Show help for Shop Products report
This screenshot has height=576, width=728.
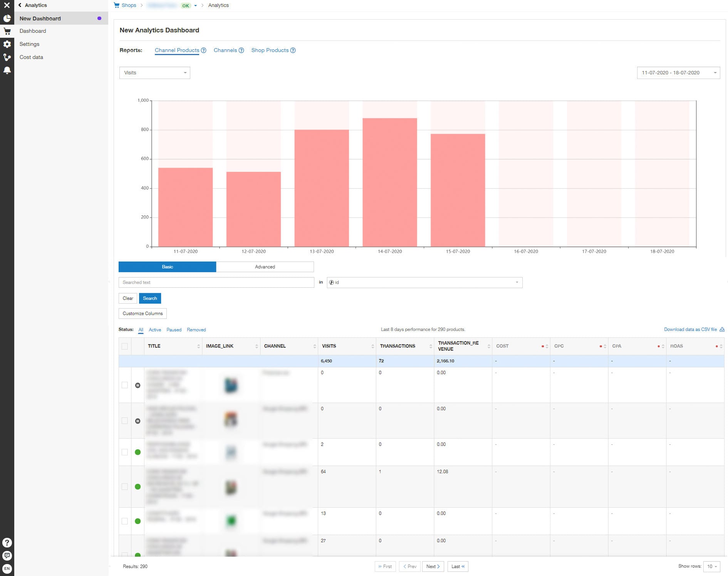pos(293,50)
